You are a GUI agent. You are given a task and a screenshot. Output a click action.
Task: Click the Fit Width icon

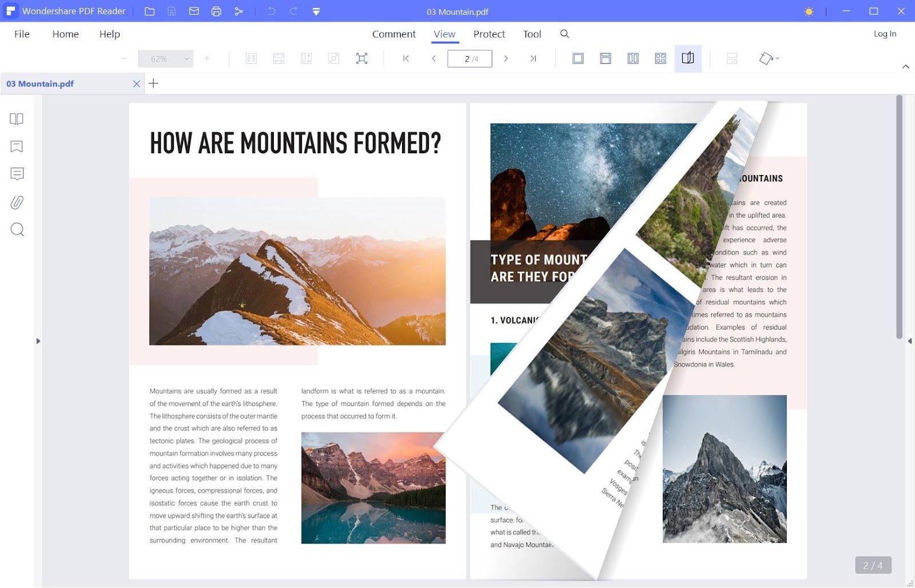pyautogui.click(x=279, y=58)
